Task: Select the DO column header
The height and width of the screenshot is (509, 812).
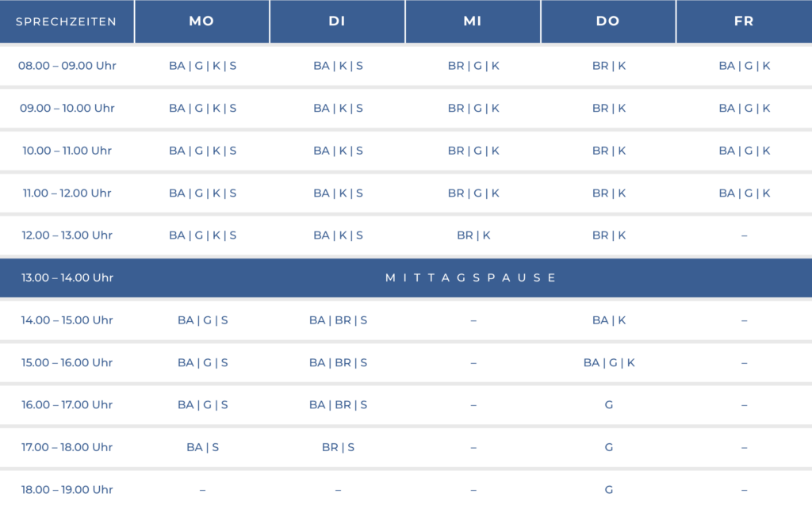Action: tap(608, 21)
